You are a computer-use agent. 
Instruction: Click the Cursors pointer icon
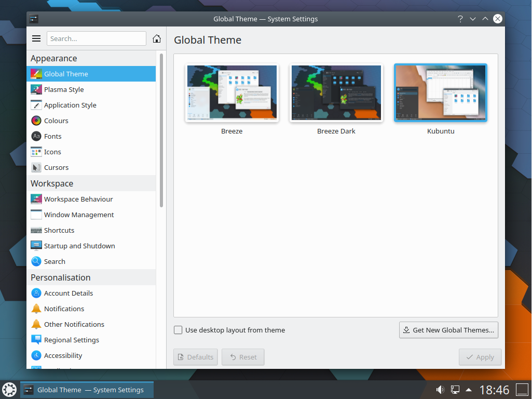[36, 167]
